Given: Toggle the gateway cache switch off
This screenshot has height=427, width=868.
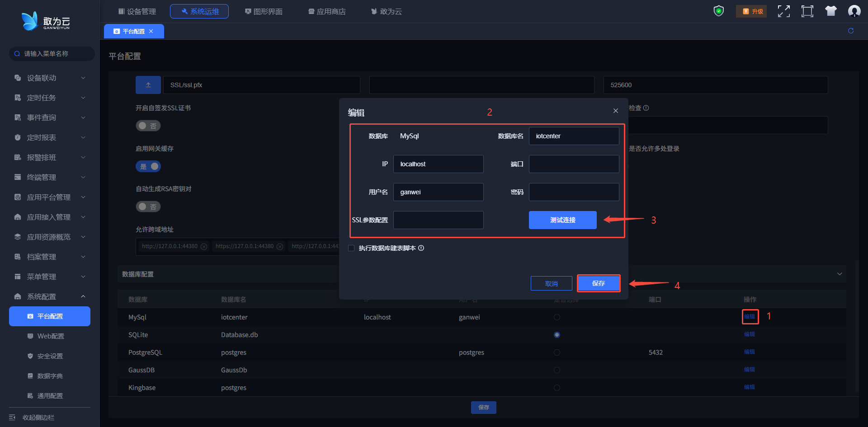Looking at the screenshot, I should point(148,166).
